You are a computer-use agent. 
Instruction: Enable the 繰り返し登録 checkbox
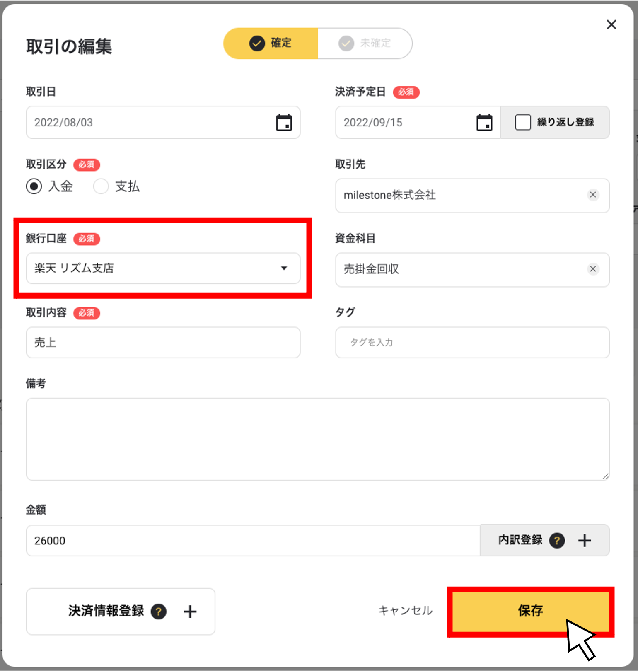[523, 122]
